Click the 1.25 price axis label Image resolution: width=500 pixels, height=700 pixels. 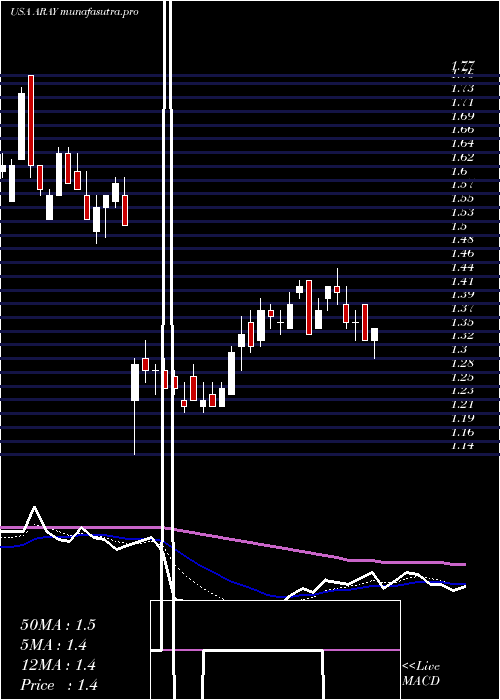coord(462,377)
